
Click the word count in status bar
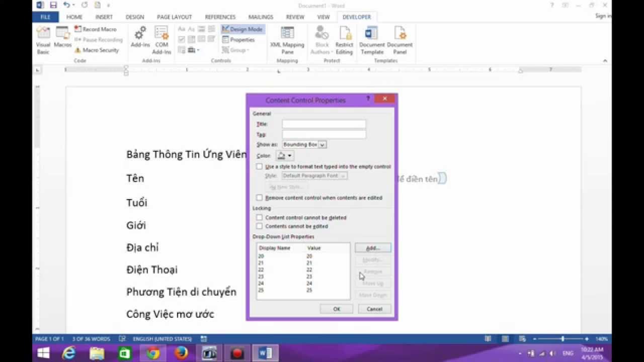point(91,339)
